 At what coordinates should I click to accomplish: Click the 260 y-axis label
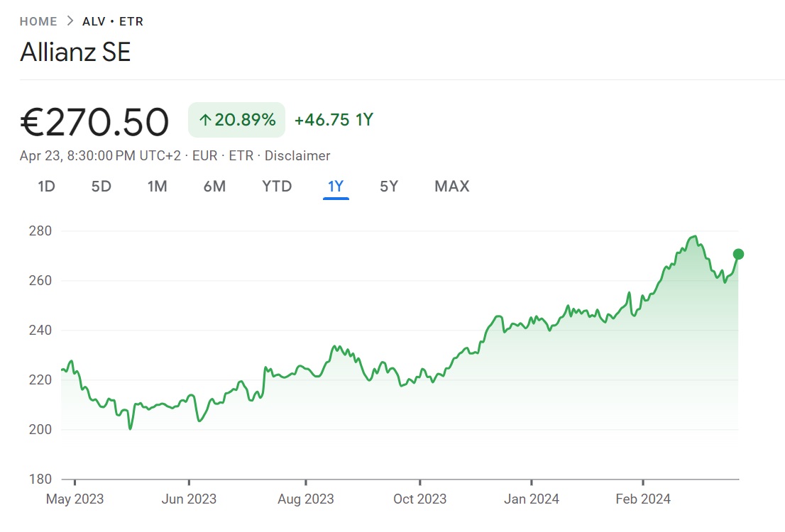pos(40,280)
